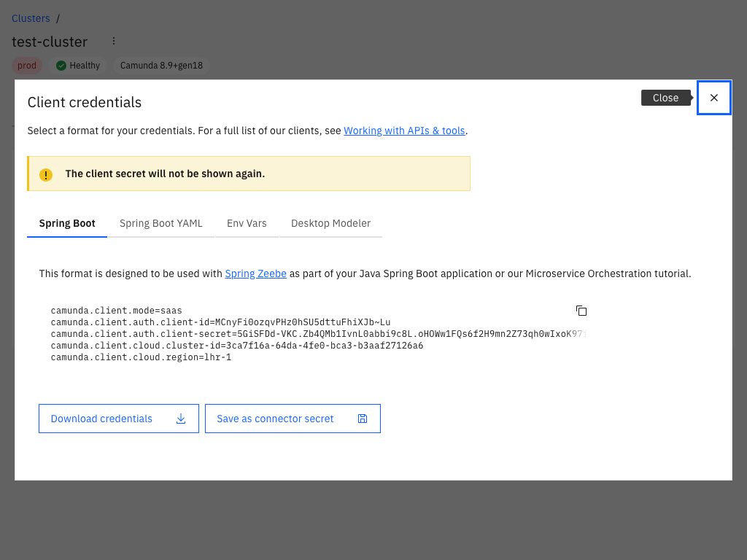Screen dimensions: 747x560
Task: Click the yellow warning icon
Action: tap(46, 175)
